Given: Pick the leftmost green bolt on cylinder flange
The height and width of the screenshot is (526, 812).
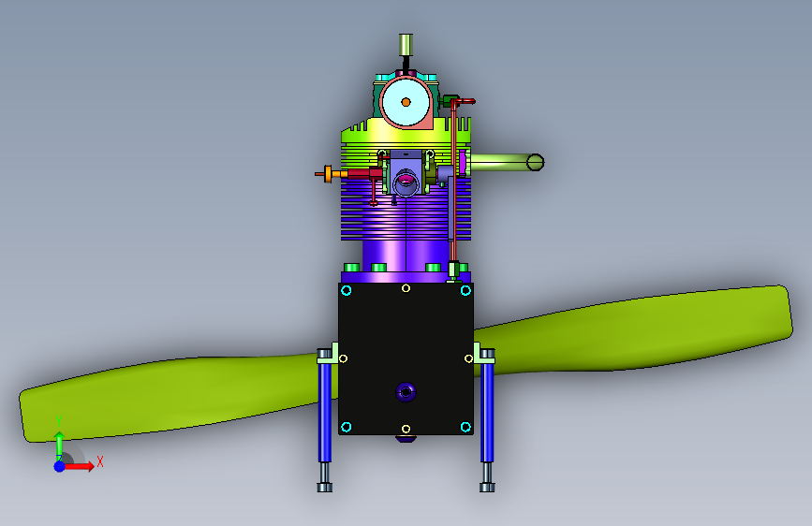Looking at the screenshot, I should point(351,268).
